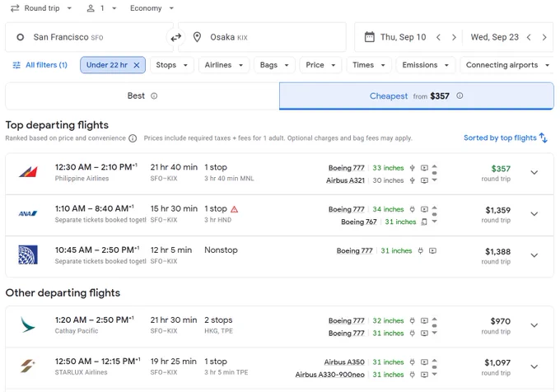This screenshot has width=560, height=392.
Task: Open the Times filter
Action: tap(369, 65)
